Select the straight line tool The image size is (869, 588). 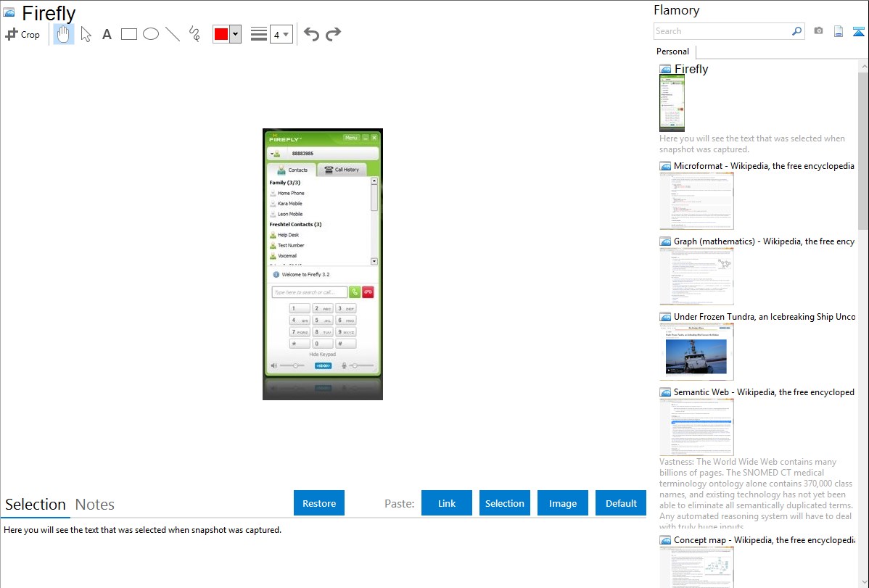[173, 34]
